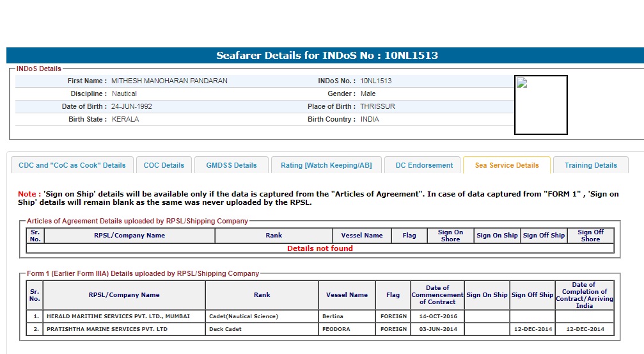Click the 03-JUN-2014 contract commencement date
This screenshot has width=644, height=354.
click(437, 329)
